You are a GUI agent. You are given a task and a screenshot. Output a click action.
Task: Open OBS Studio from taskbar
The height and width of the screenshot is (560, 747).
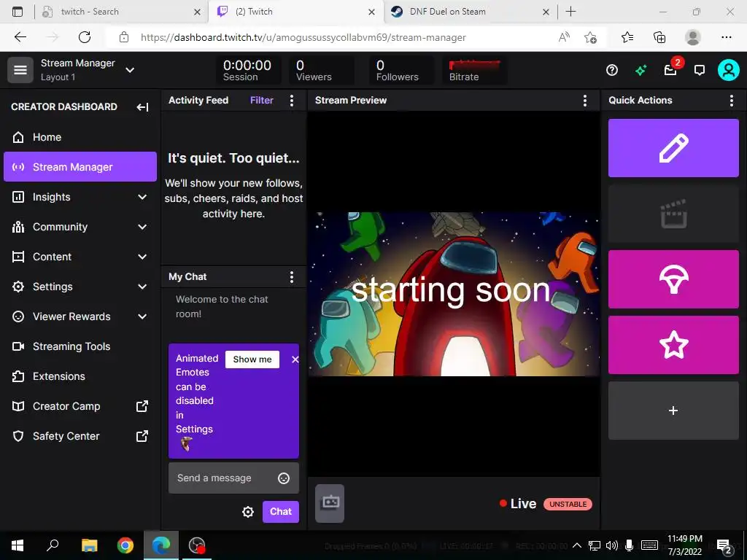(197, 545)
